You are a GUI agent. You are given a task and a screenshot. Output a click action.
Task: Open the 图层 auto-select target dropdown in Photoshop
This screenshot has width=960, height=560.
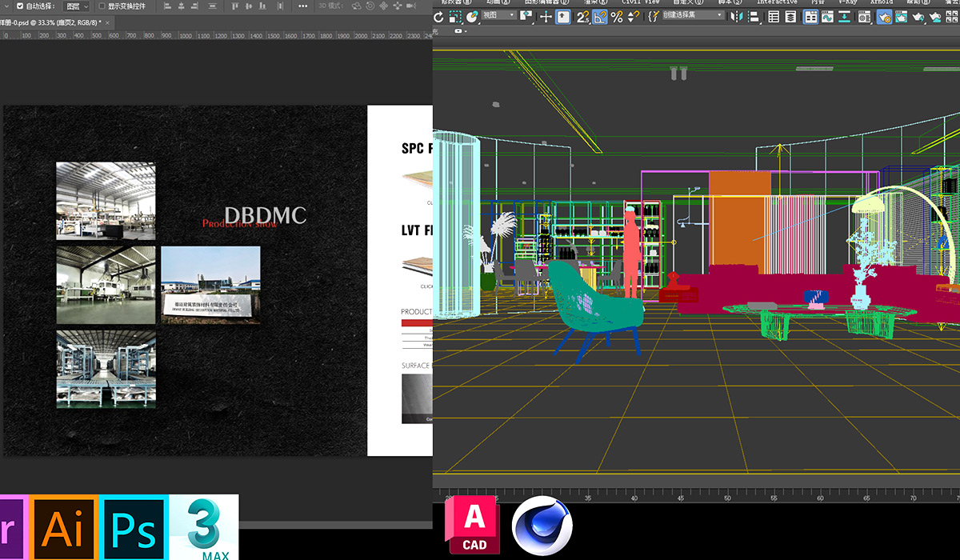coord(77,6)
